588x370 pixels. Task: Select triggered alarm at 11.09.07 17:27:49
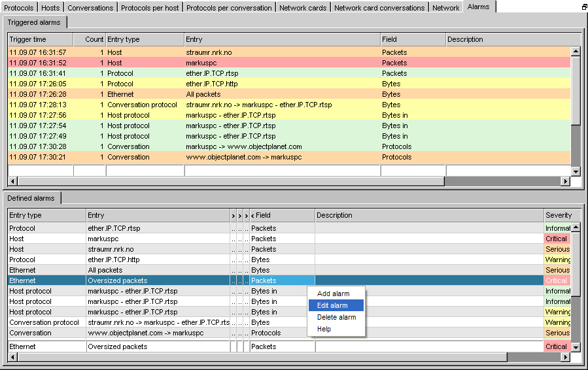click(289, 137)
